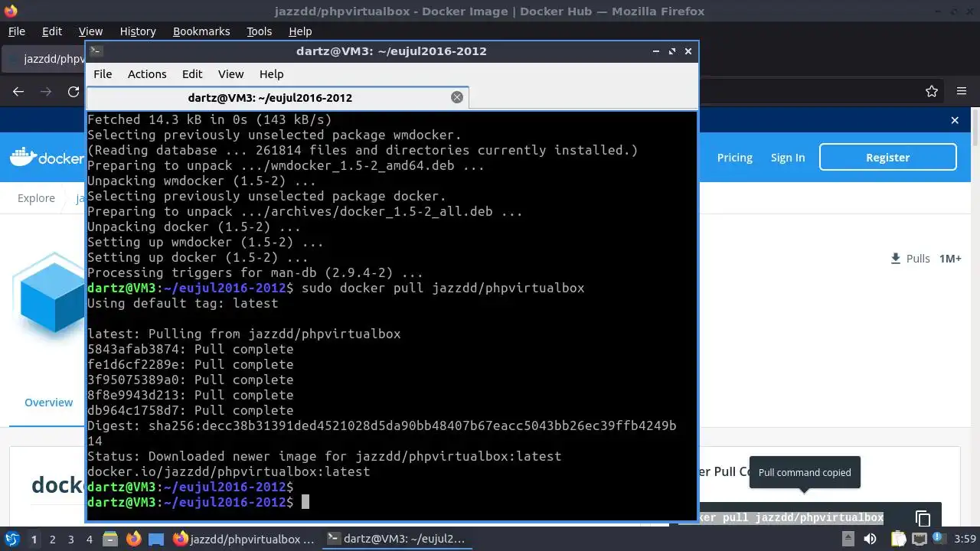The image size is (980, 551).
Task: Click the 'sudo docker pull jazzdd/phpvirtualbox' command text
Action: click(443, 288)
